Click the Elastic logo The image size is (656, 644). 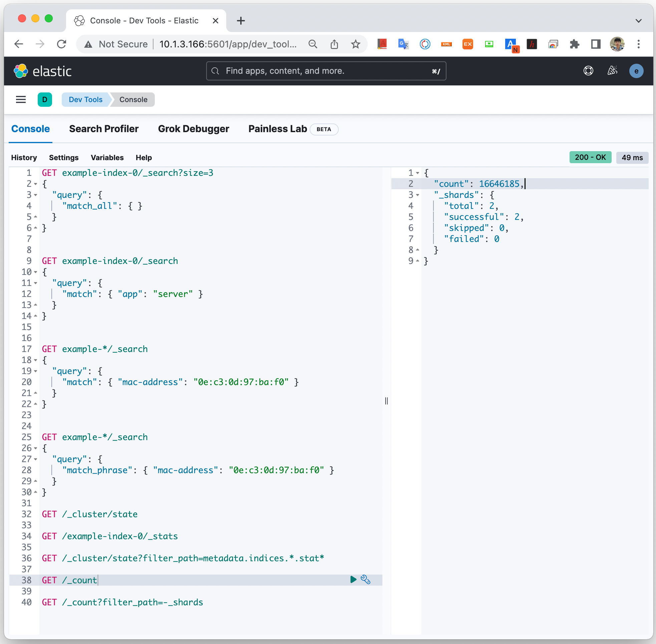pos(43,71)
